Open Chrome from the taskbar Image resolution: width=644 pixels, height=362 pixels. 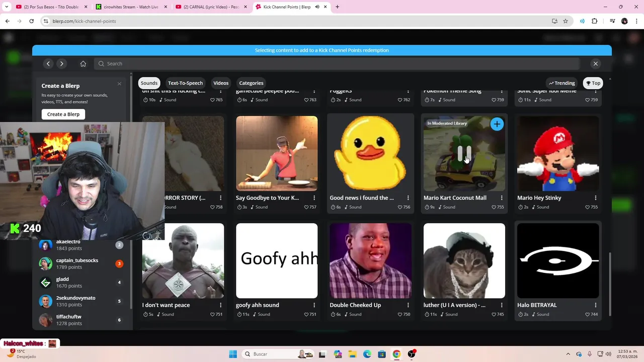(x=396, y=354)
